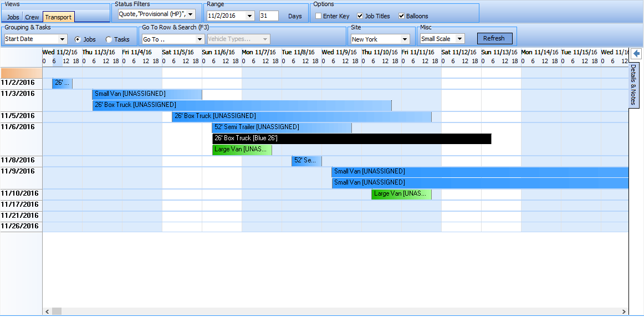Expand the Go To row dropdown
The image size is (644, 317).
[200, 39]
